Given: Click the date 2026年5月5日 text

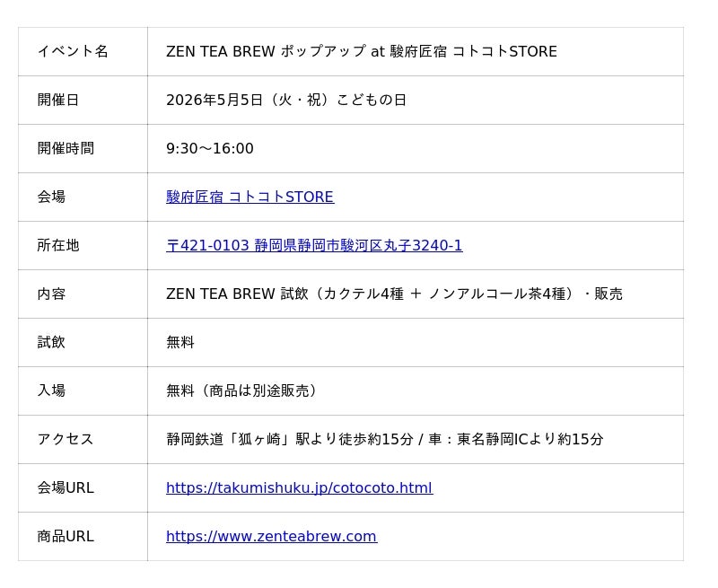Looking at the screenshot, I should tap(215, 100).
